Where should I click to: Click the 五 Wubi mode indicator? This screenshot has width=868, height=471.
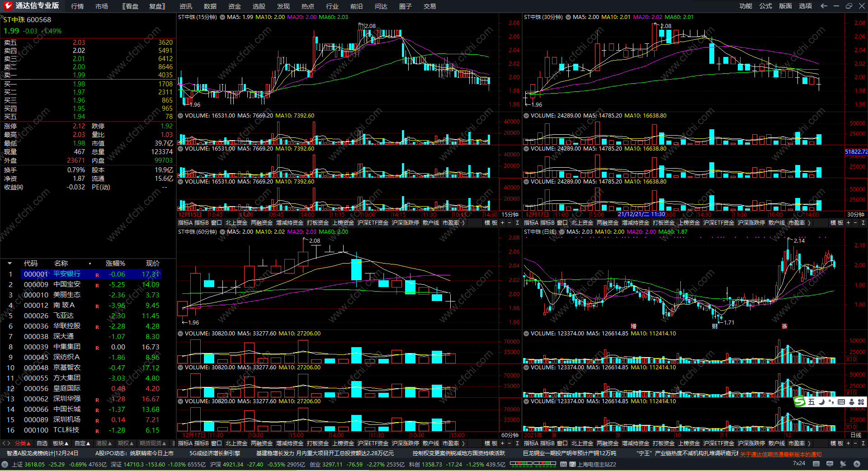coord(811,402)
